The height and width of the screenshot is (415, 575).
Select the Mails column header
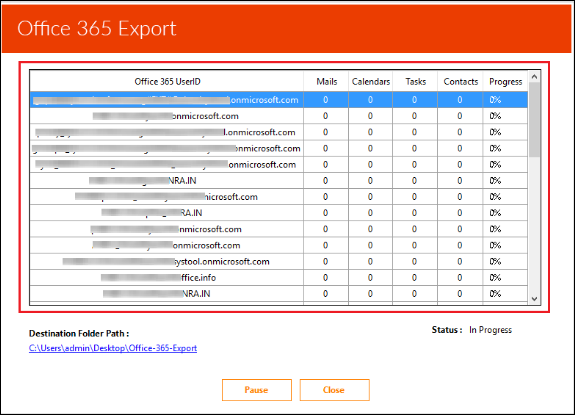326,81
